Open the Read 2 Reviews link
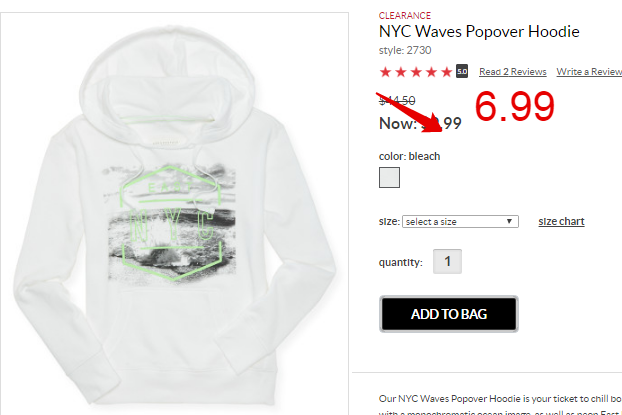The width and height of the screenshot is (622, 415). click(x=513, y=72)
